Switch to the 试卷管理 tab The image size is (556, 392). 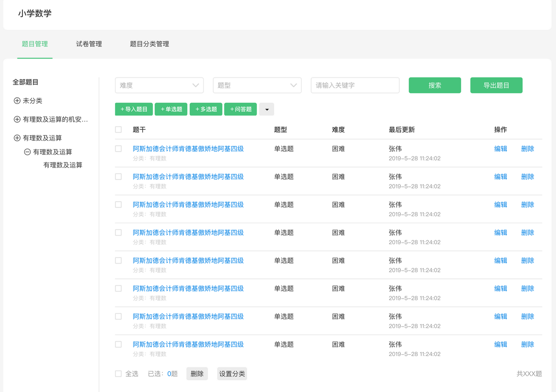pyautogui.click(x=89, y=44)
